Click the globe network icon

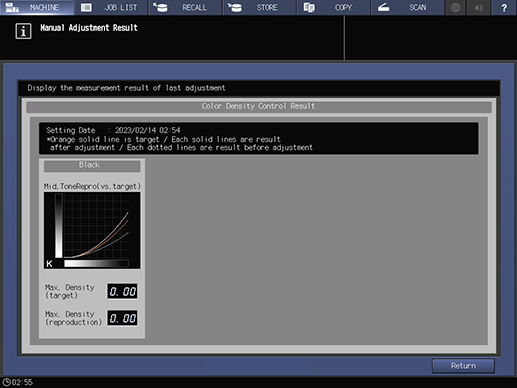[x=455, y=7]
